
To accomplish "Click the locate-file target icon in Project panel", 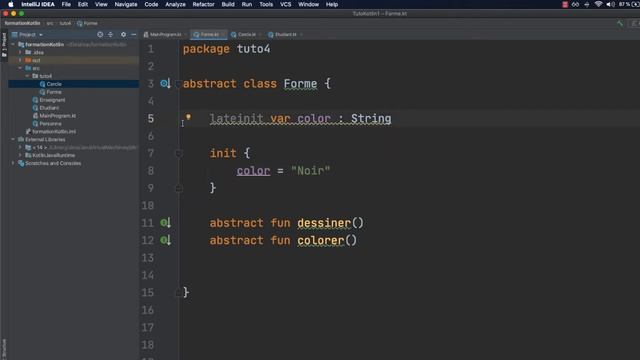I will coord(100,35).
